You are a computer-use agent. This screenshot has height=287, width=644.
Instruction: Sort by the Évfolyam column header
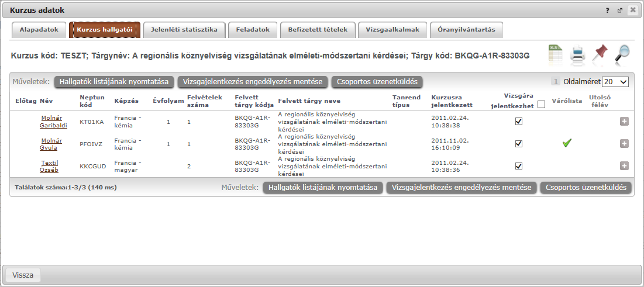pos(167,101)
